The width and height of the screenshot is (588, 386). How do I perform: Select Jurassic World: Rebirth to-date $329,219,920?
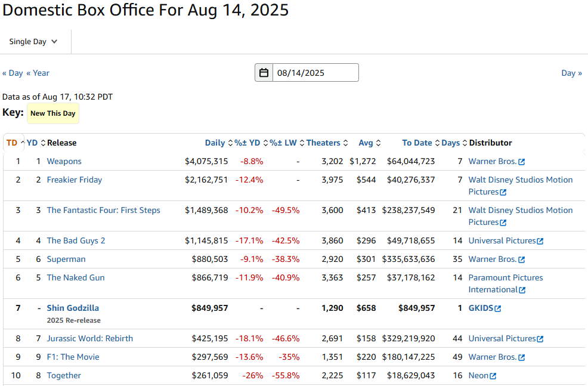click(408, 338)
